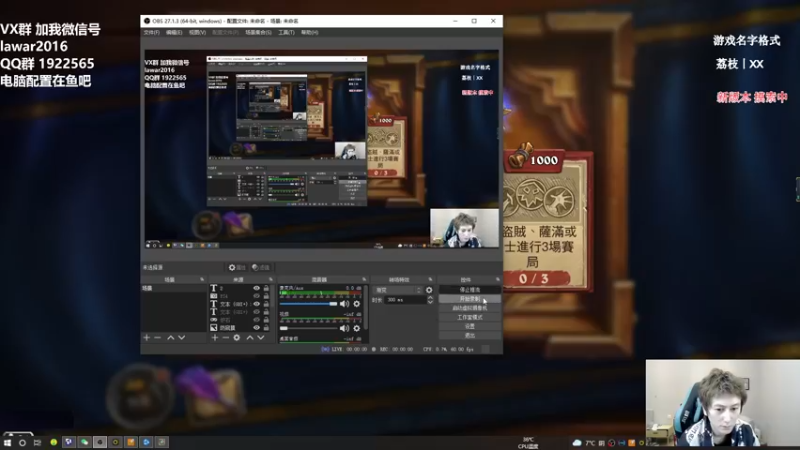Image resolution: width=800 pixels, height=450 pixels.
Task: Toggle the lock on the top text source row
Action: [266, 288]
